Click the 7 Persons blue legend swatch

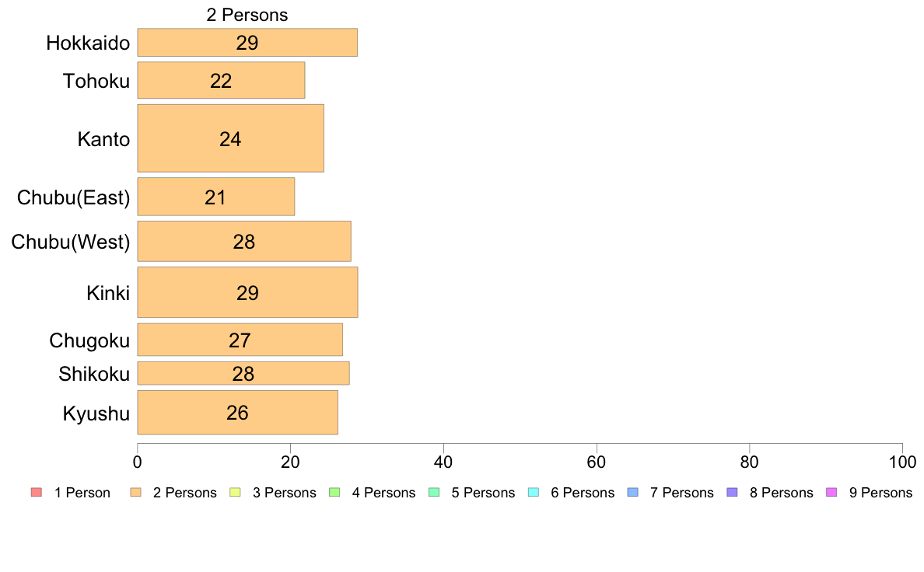tap(633, 493)
